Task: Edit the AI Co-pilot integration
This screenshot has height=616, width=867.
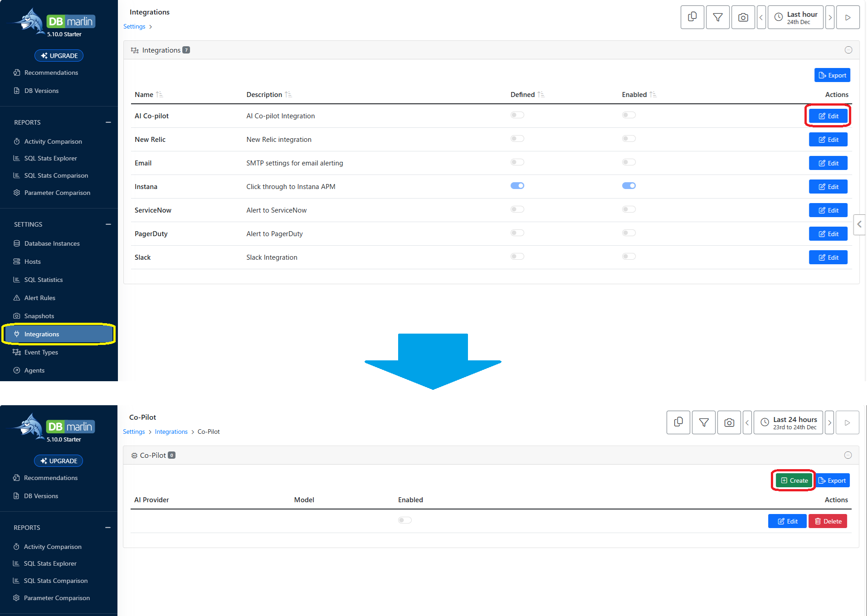Action: click(828, 116)
